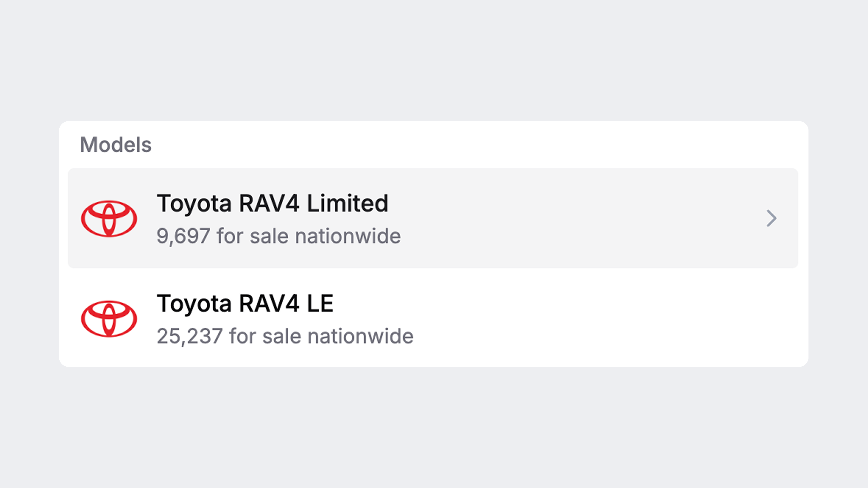
Task: Click the Toyota logo beside RAV4 Limited
Action: pos(109,219)
